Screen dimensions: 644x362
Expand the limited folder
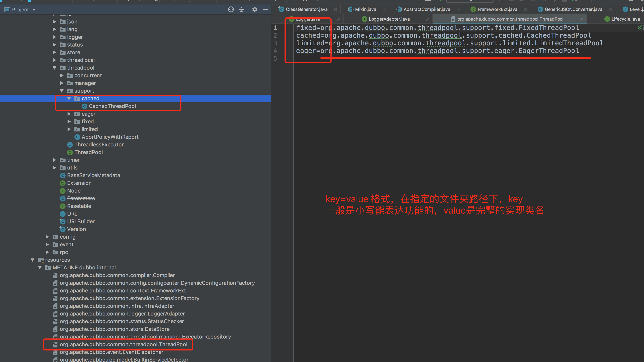pyautogui.click(x=69, y=129)
